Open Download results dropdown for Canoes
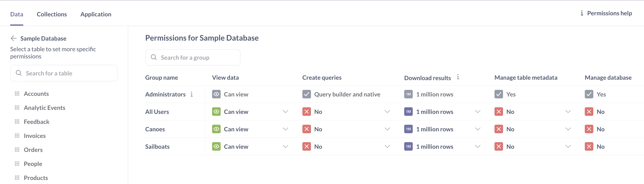 (x=477, y=129)
